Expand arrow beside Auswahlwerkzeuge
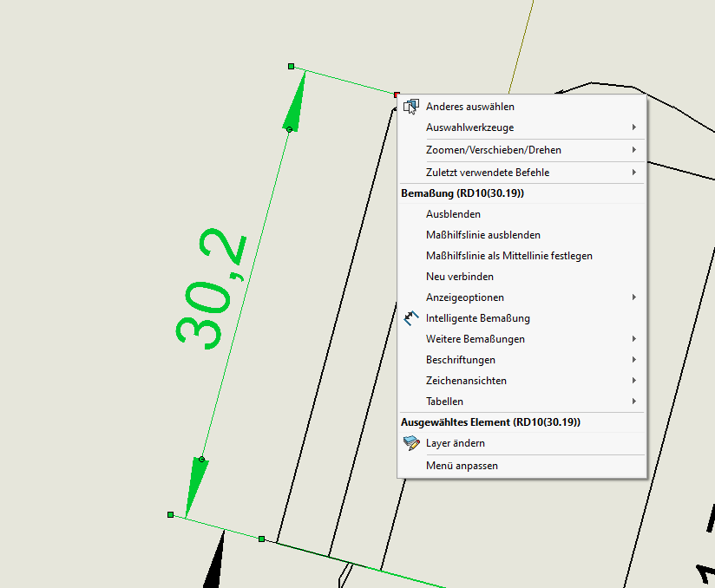Screen dimensions: 715x588 point(634,127)
